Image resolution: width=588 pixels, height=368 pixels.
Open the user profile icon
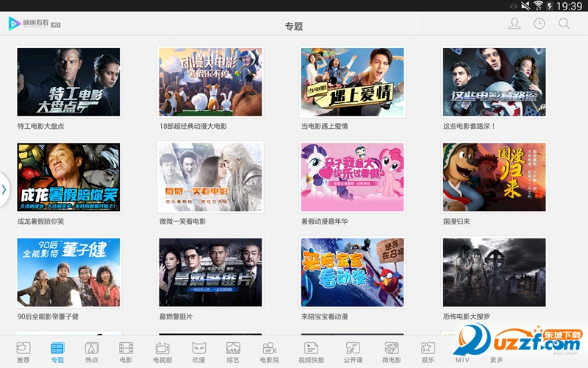coord(514,24)
